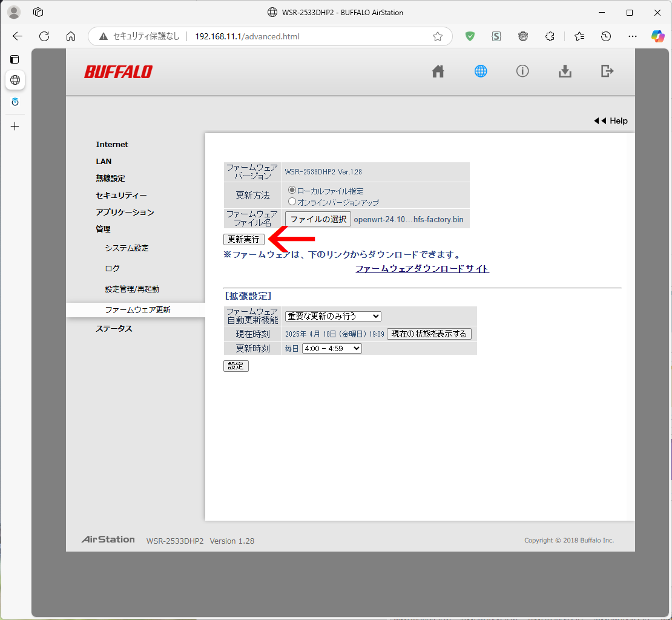
Task: Open the セキュリティー menu
Action: 121,196
